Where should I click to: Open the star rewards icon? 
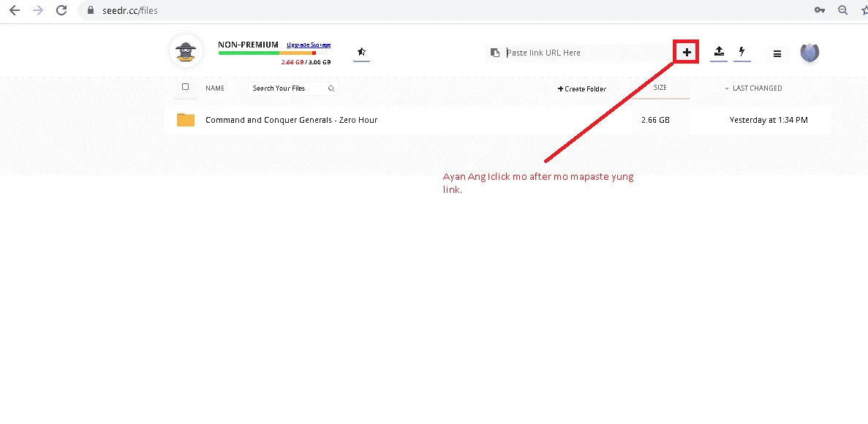pos(361,52)
